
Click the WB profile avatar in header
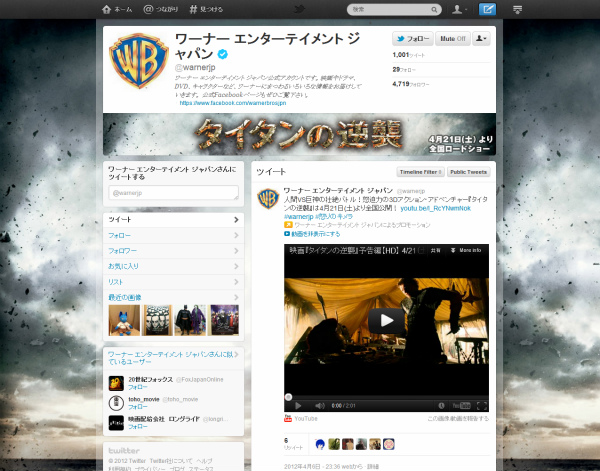pyautogui.click(x=139, y=61)
